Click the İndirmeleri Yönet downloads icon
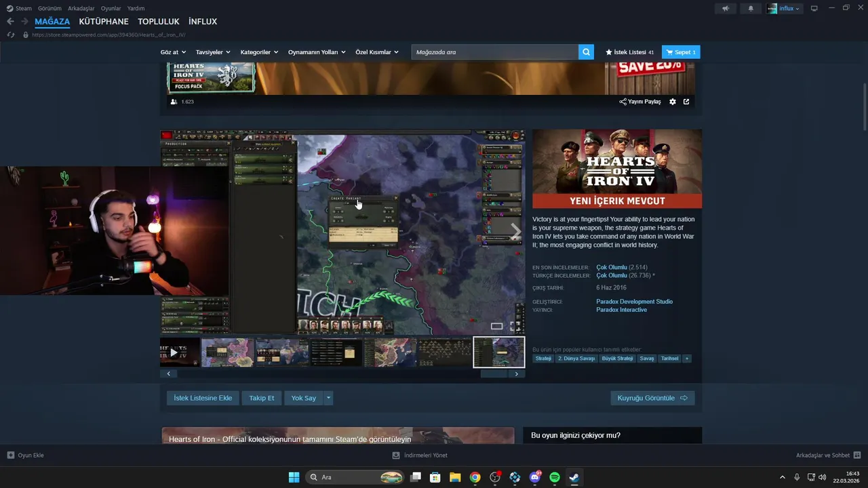 click(396, 455)
